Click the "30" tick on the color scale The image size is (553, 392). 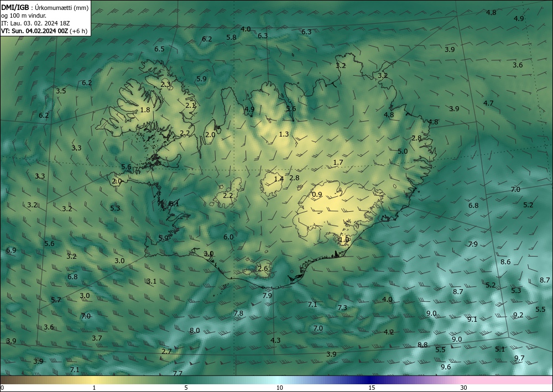[463, 388]
